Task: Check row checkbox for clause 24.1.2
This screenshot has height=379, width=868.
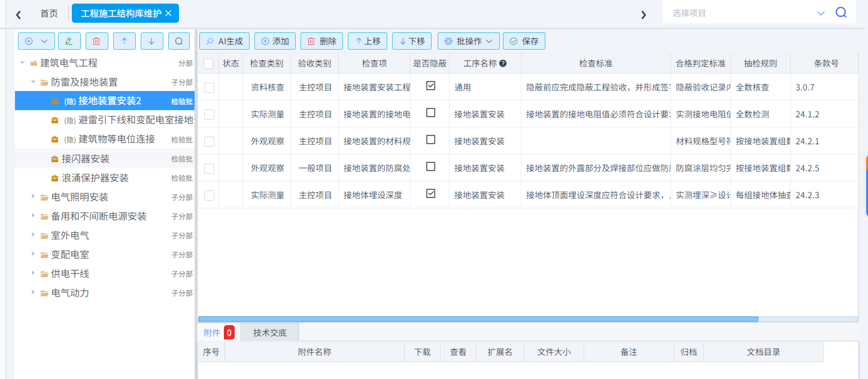Action: (x=209, y=114)
